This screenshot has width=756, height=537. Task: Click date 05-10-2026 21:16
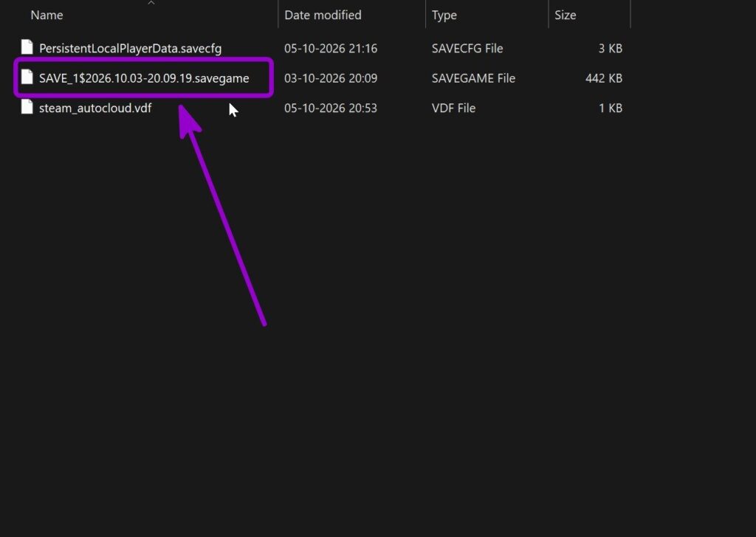click(330, 48)
